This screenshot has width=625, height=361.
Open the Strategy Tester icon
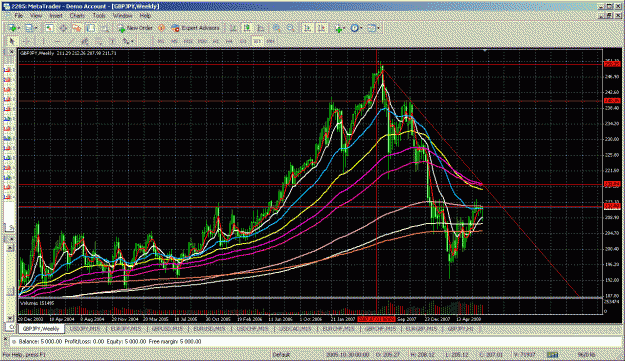[105, 28]
